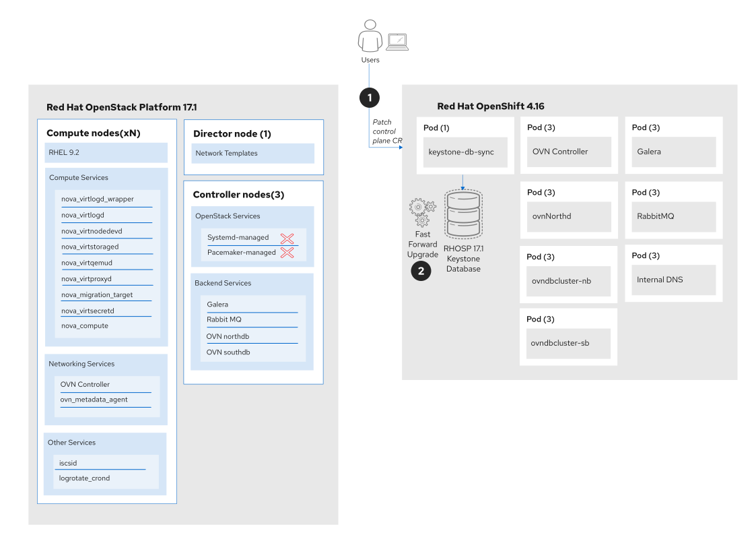Click the 'Pod (1)' label
The width and height of the screenshot is (756, 535).
tap(436, 128)
